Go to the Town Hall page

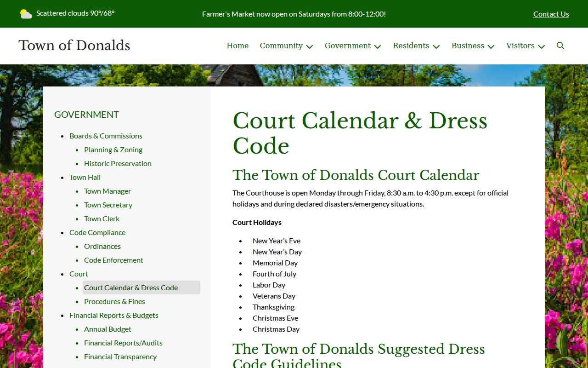click(x=85, y=177)
